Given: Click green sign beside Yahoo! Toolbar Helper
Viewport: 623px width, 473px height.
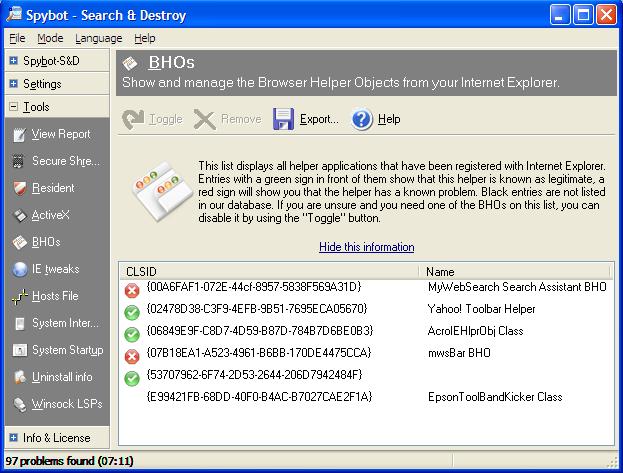Looking at the screenshot, I should [132, 312].
